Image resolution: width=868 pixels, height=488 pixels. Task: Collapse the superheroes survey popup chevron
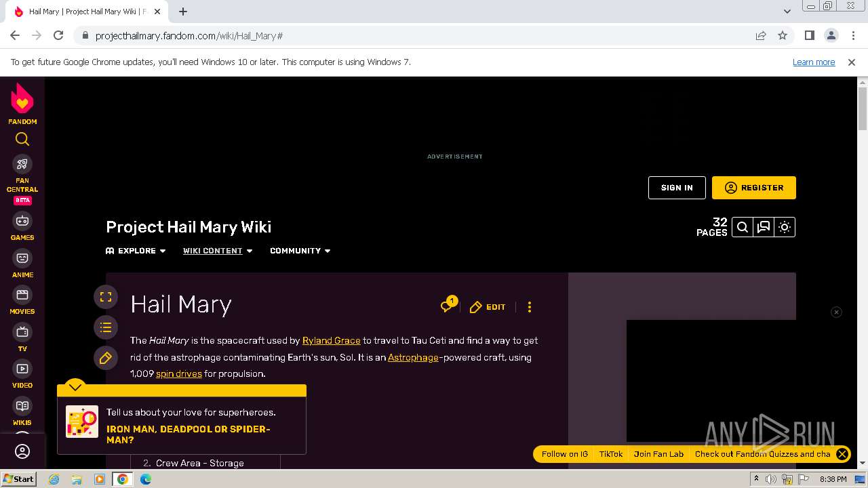click(75, 387)
